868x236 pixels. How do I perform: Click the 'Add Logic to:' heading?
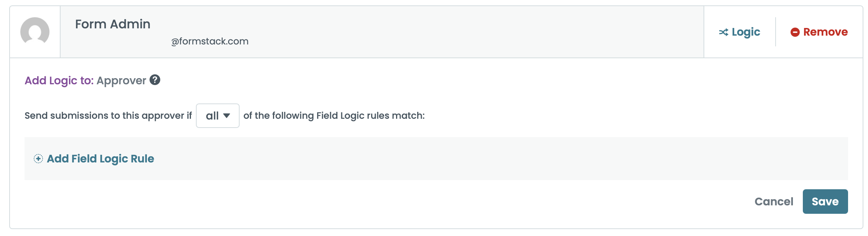pos(59,80)
